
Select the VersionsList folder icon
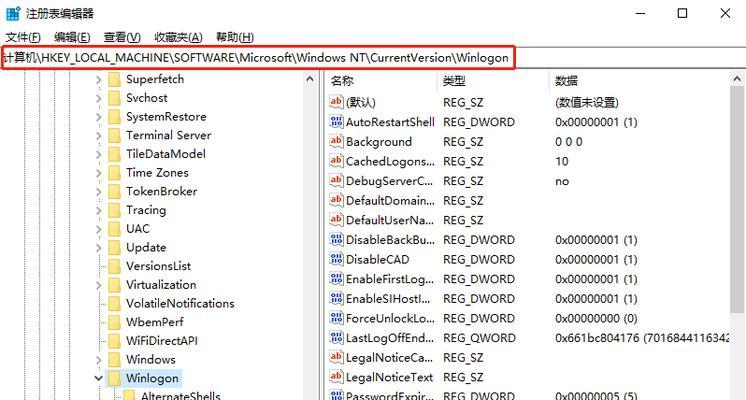tap(114, 266)
